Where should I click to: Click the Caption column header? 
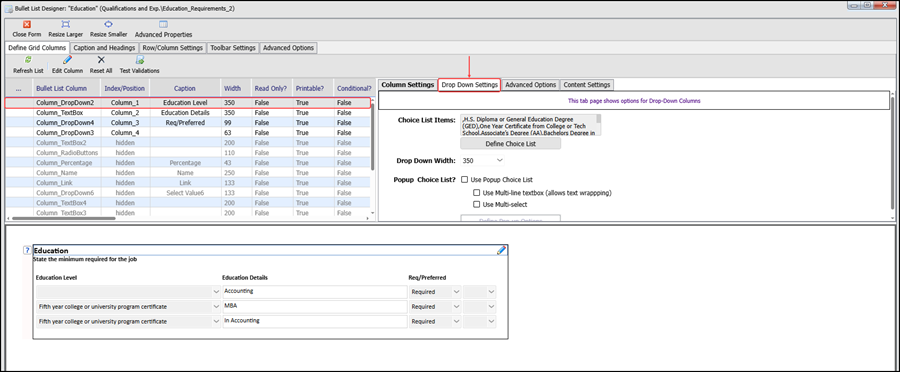click(185, 88)
